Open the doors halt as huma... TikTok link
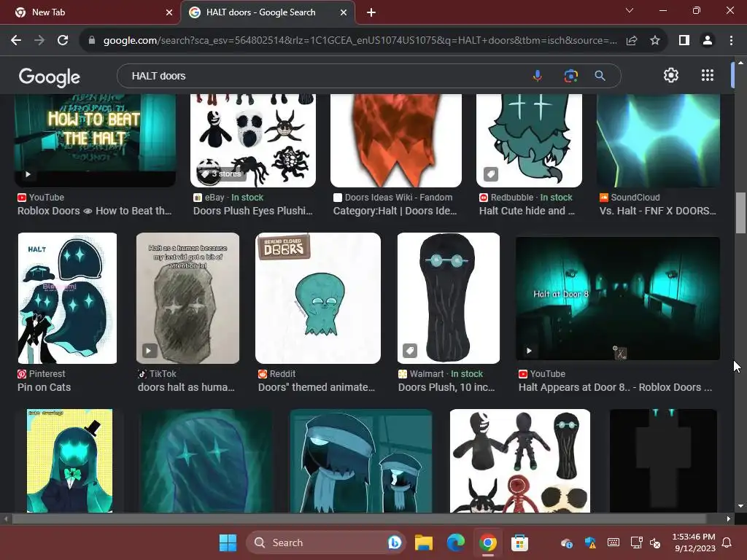This screenshot has height=560, width=747. click(x=186, y=387)
